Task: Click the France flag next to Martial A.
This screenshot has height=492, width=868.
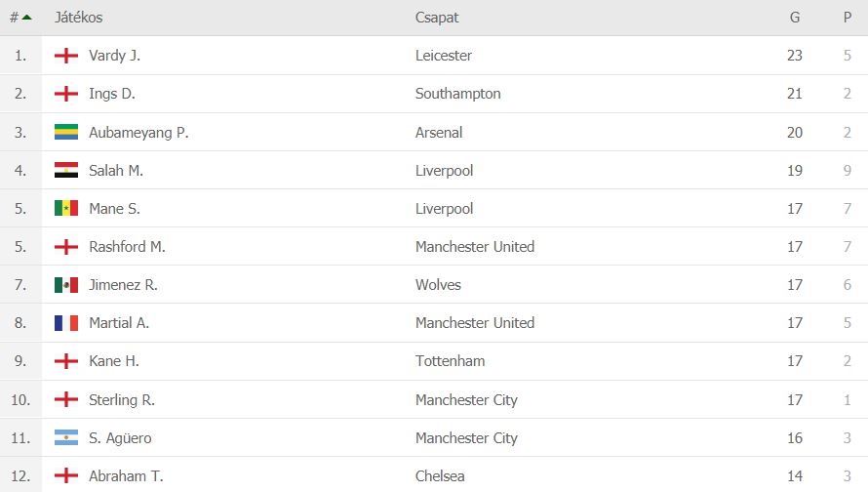Action: coord(66,323)
